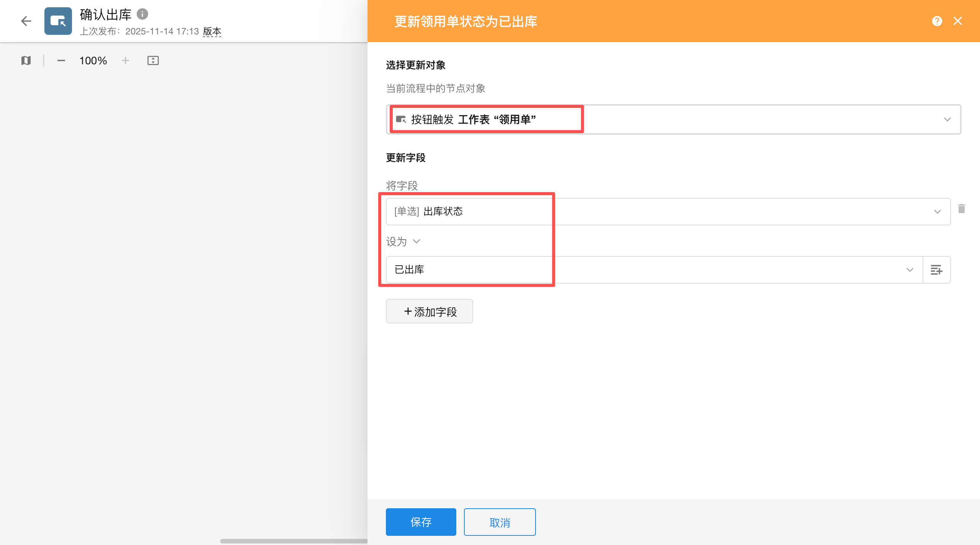Open the help question mark icon
The height and width of the screenshot is (545, 980).
[x=937, y=21]
